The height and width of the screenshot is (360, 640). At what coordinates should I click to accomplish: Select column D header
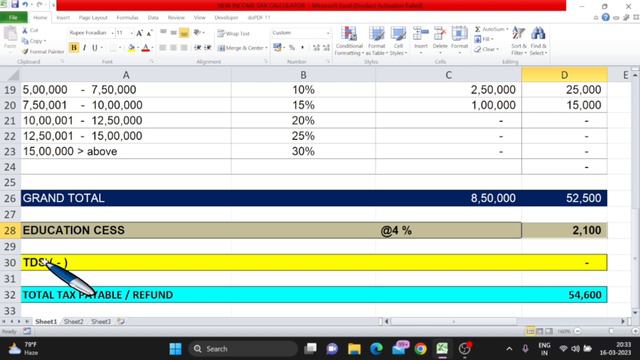(564, 75)
